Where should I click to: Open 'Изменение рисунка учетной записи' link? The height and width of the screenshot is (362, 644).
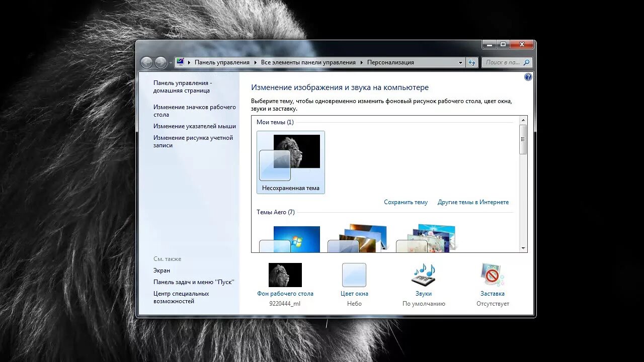point(193,141)
